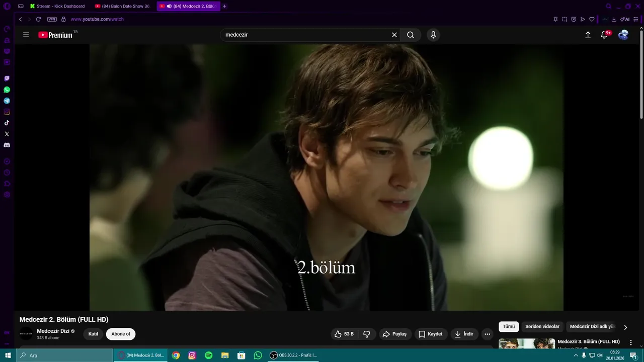The width and height of the screenshot is (644, 362).
Task: Select Medcezir Dizi adlı yükleyen chip
Action: coord(592,327)
